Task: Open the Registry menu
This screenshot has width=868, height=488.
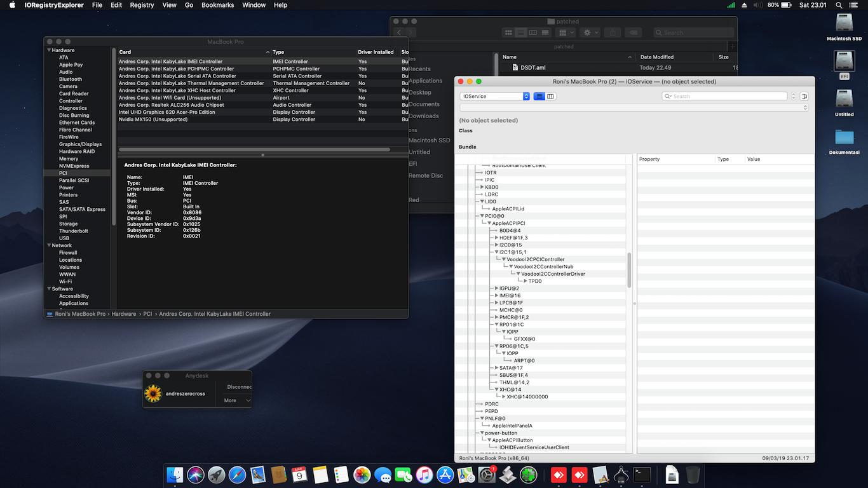Action: click(142, 5)
